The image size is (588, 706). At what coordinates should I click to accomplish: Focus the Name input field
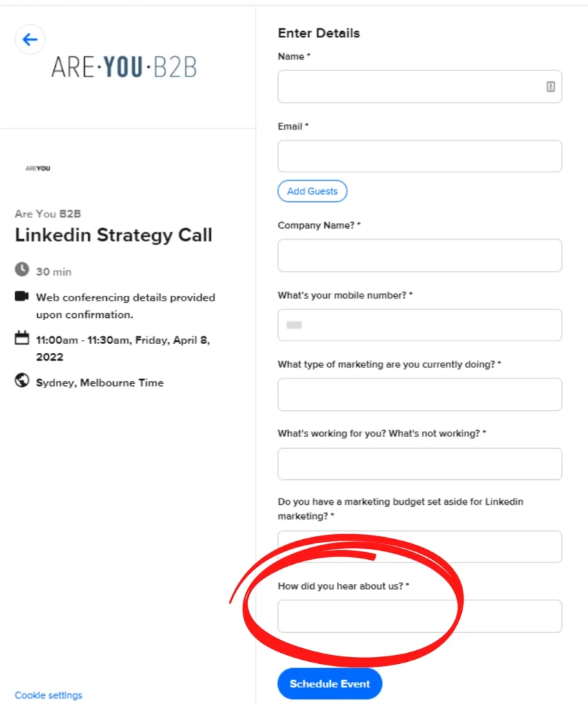410,87
